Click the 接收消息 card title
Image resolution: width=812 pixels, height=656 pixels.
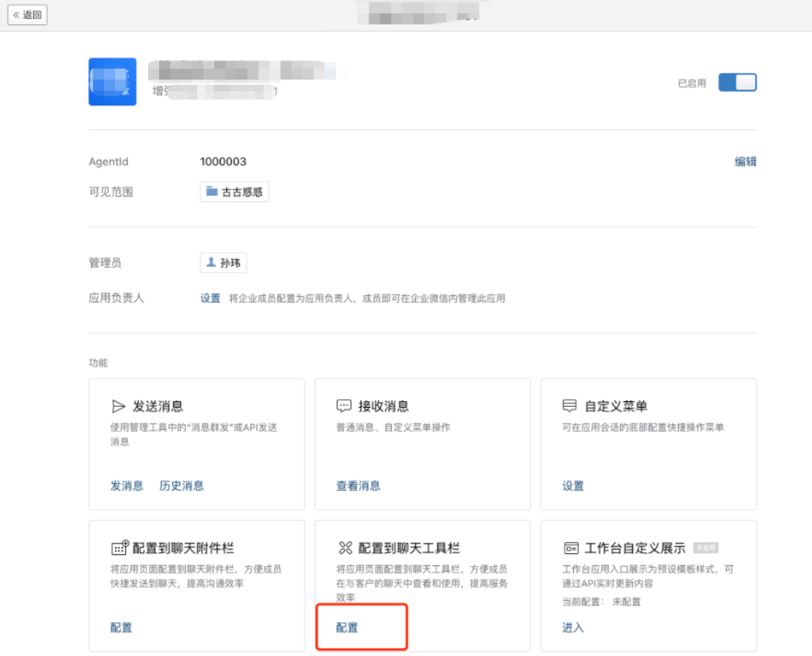tap(384, 406)
